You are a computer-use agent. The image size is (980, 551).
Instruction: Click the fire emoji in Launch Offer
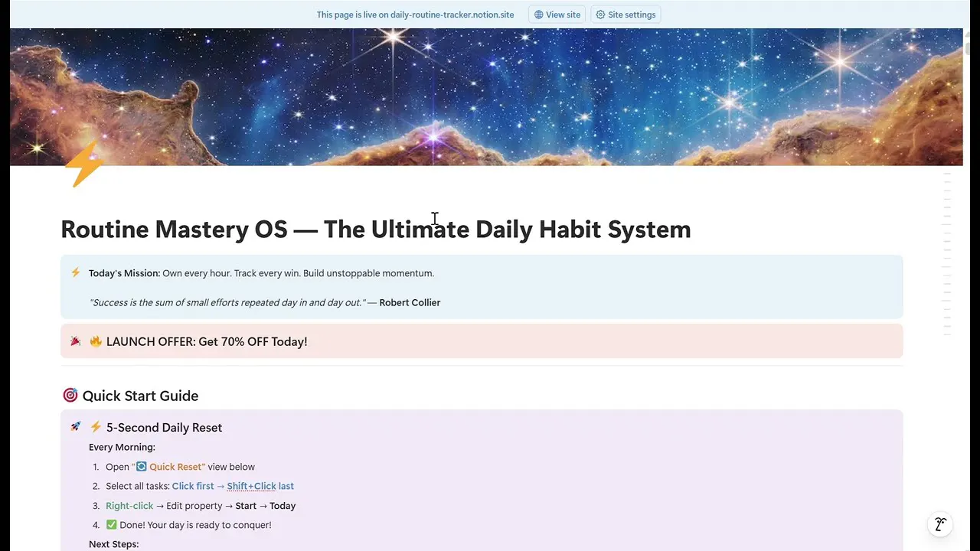click(x=96, y=341)
